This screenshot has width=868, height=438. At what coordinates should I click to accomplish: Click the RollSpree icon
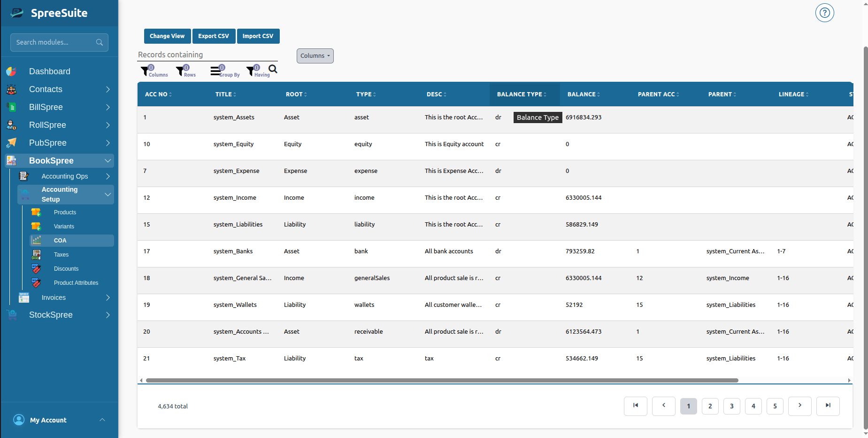pos(11,125)
